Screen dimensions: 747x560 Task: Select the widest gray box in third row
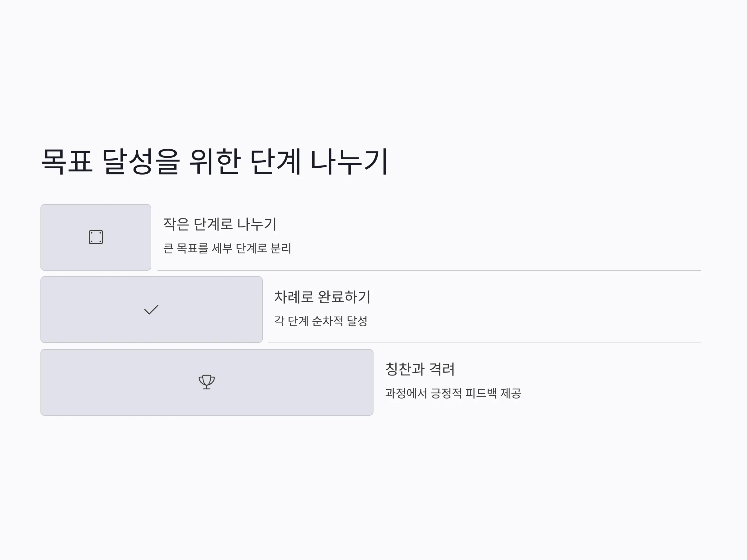[x=207, y=382]
